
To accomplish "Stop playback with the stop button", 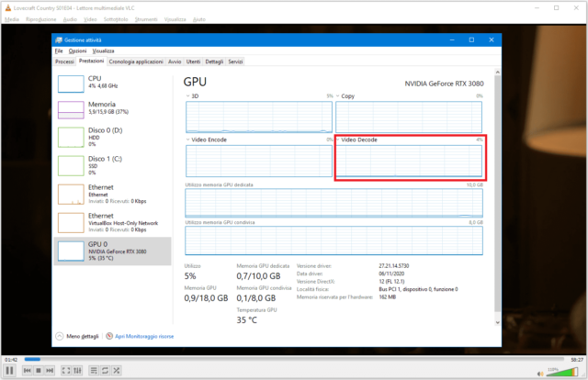I will (x=38, y=370).
